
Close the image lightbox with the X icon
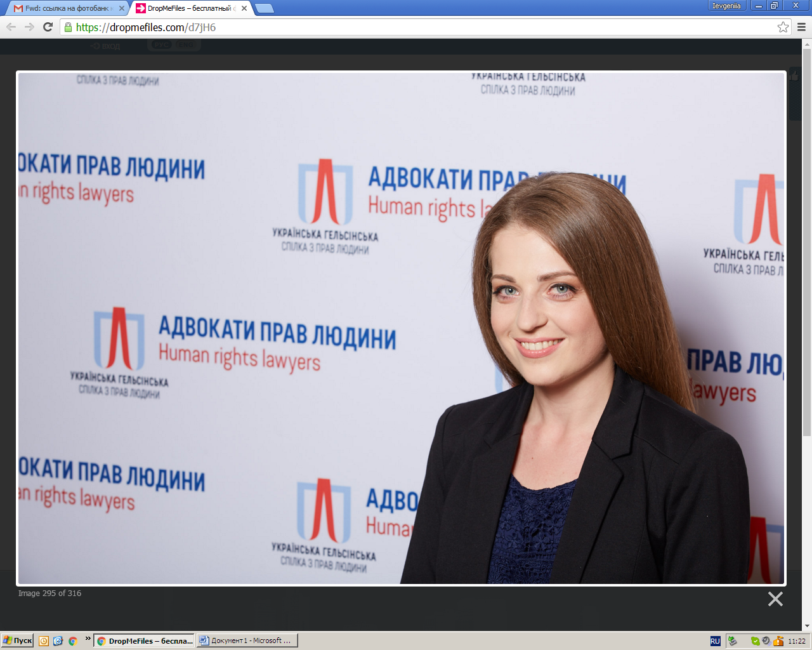[775, 599]
